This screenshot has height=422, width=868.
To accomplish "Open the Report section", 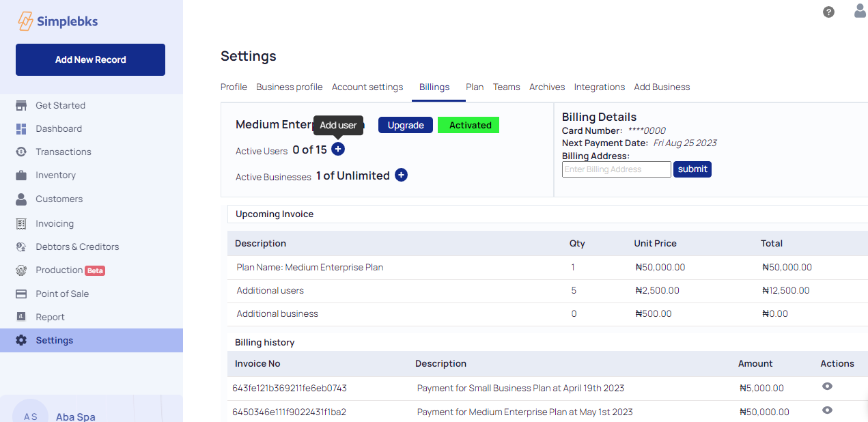I will click(x=50, y=317).
